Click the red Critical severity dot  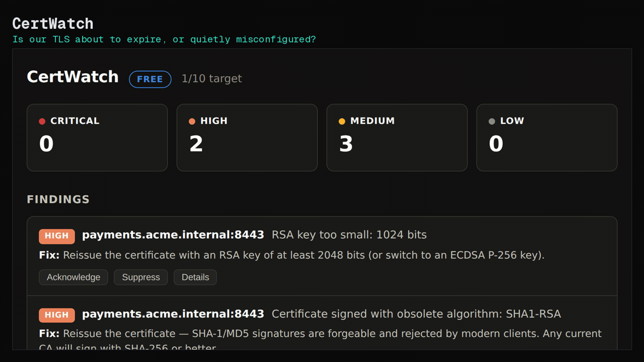[42, 121]
